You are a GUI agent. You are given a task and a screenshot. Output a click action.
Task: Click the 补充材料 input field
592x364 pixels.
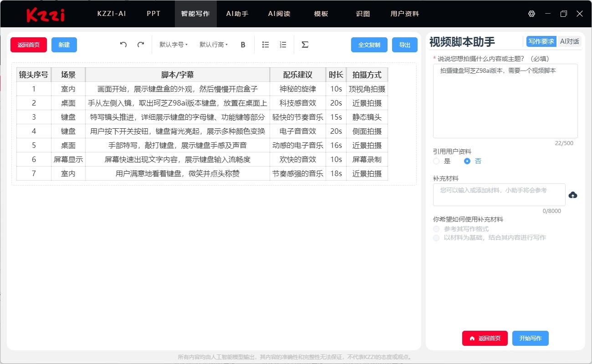(x=499, y=195)
